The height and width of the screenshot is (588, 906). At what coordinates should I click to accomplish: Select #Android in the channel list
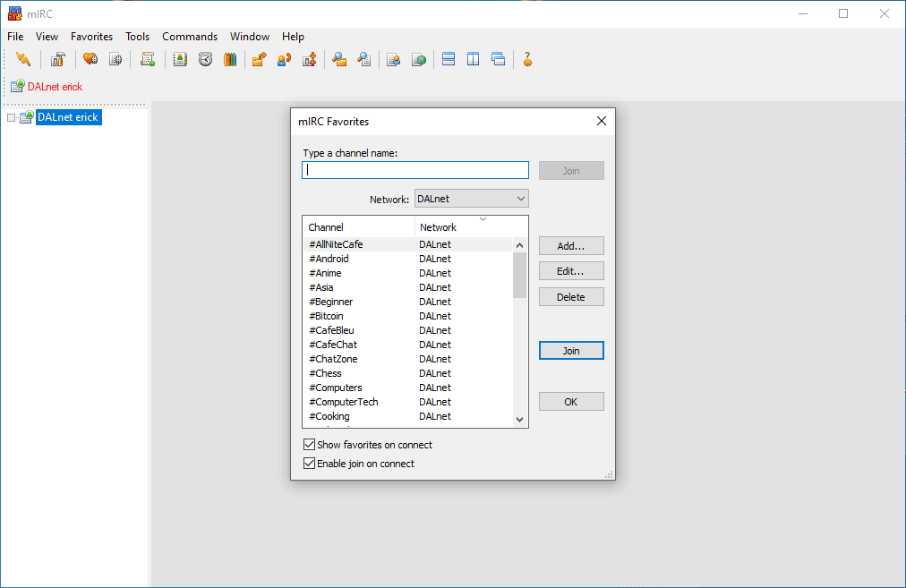(408, 259)
